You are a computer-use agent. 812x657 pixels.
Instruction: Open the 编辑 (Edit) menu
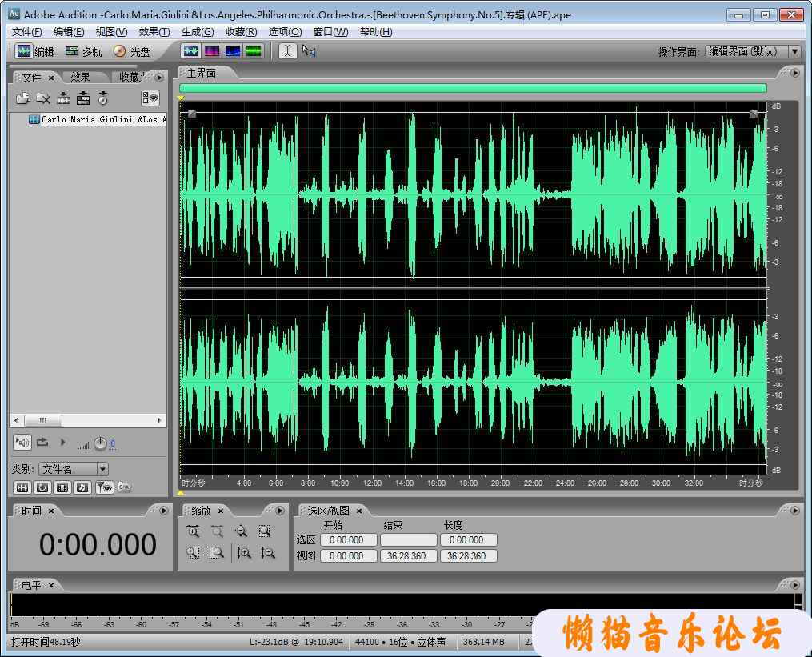click(x=69, y=32)
